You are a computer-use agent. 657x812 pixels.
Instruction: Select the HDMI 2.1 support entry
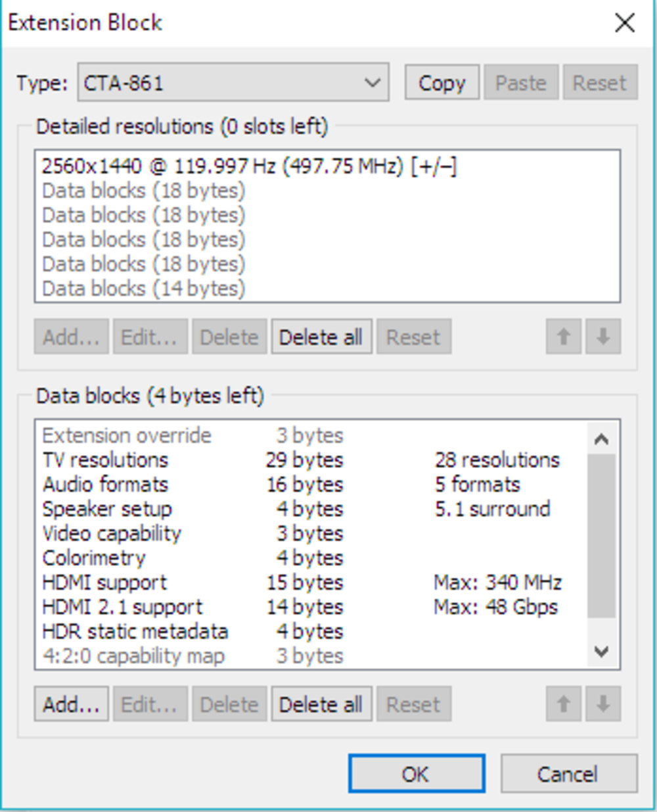point(122,607)
